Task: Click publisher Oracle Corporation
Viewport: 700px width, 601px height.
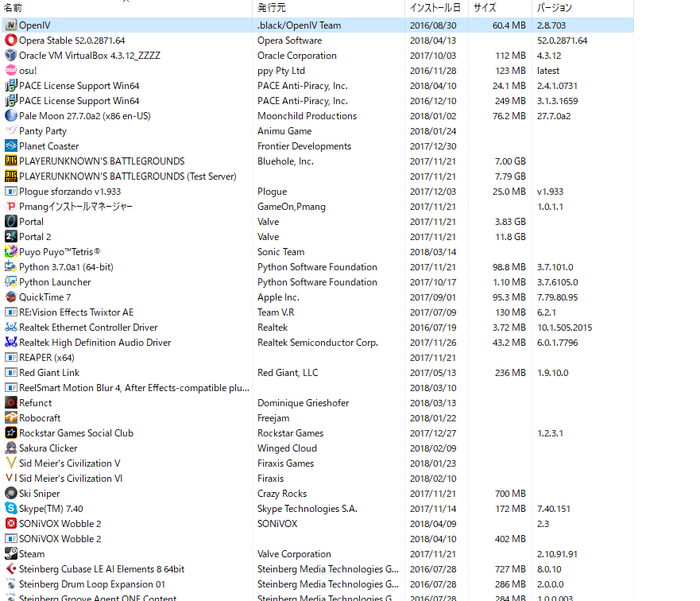Action: 297,56
